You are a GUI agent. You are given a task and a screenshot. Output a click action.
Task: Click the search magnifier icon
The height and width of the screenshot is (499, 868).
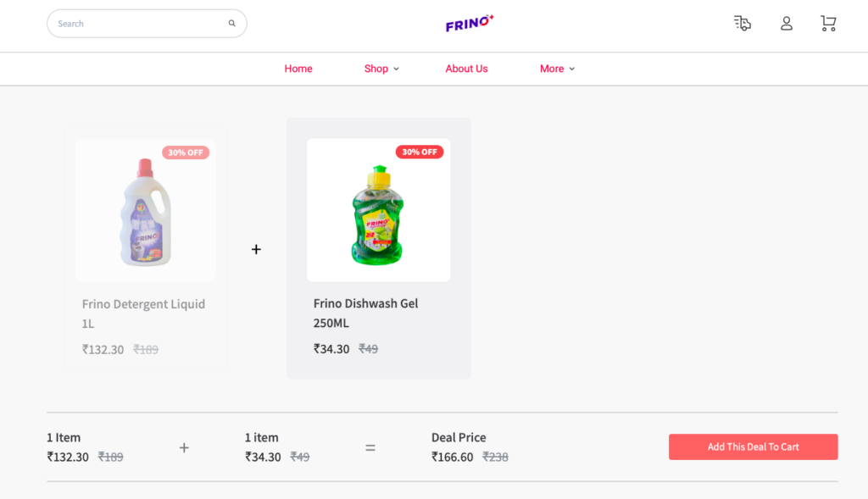[231, 24]
